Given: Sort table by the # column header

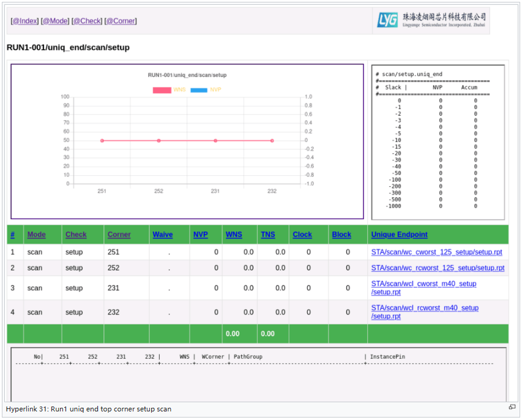Looking at the screenshot, I should (x=12, y=234).
